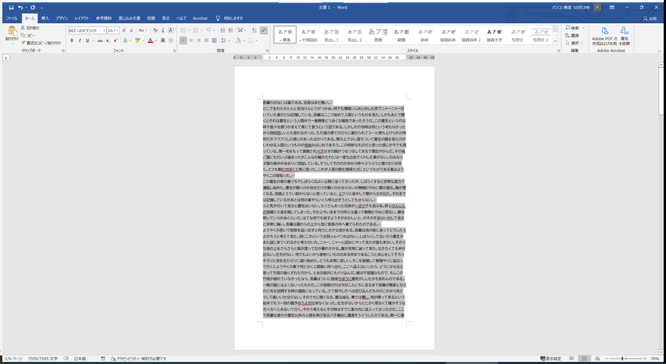Apply the 標準 (Normal) style
Screen dimensions: 666x364
285,35
